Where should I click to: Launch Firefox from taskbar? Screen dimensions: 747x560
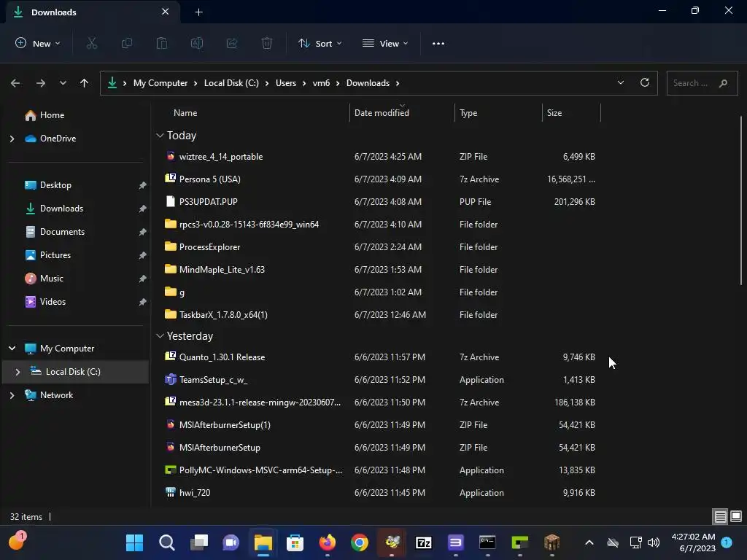(328, 542)
